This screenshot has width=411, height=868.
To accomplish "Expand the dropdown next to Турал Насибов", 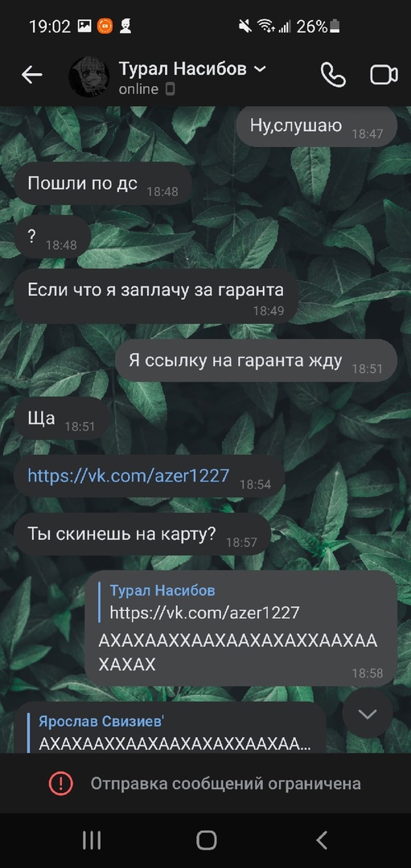I will (259, 69).
